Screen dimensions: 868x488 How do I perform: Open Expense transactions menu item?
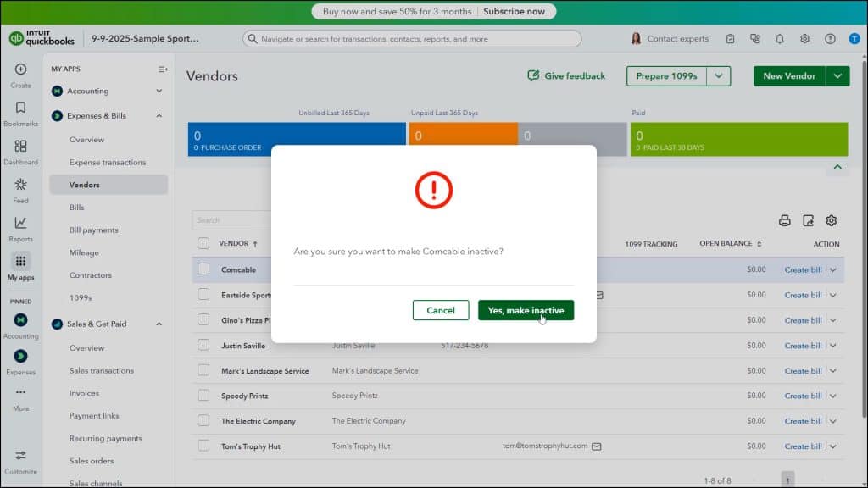click(108, 162)
